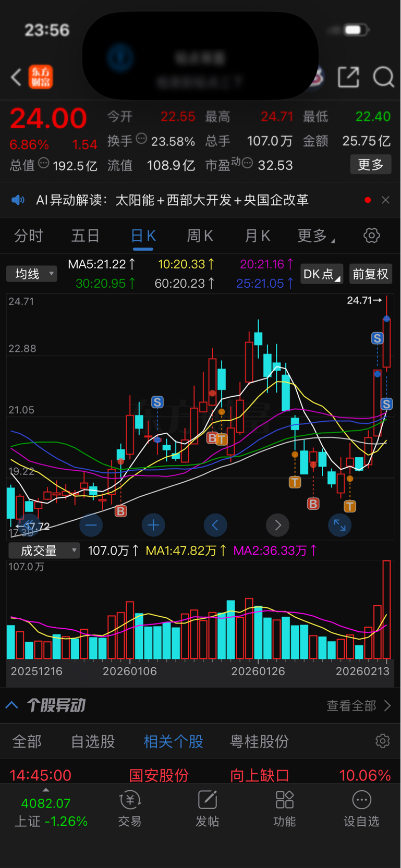Tap the 24.71 high price marker

364,300
